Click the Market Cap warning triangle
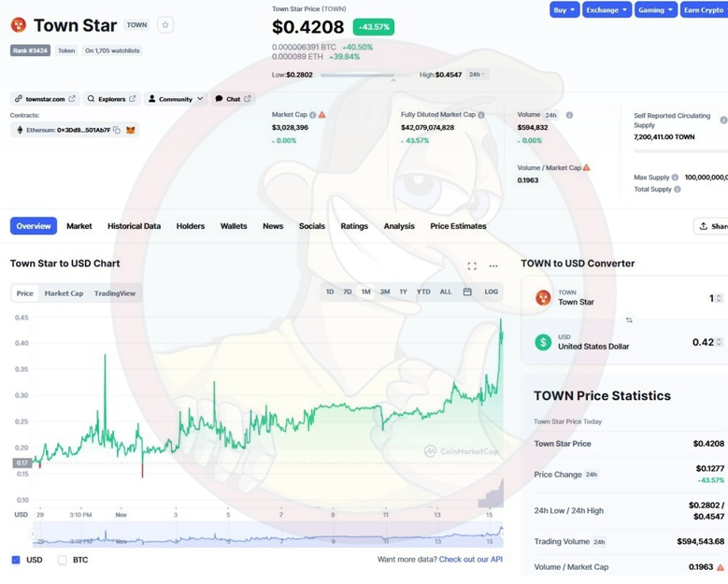Viewport: 728px width, 584px height. point(321,115)
